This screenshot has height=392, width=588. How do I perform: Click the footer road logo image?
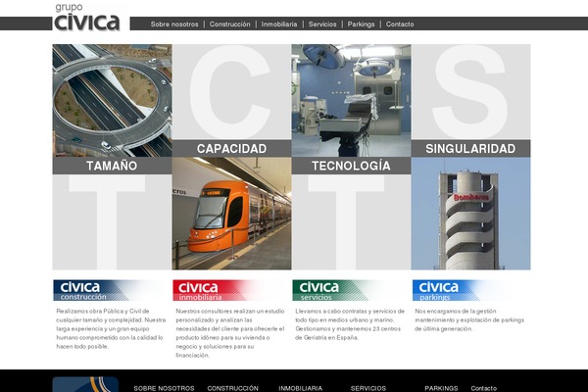[85, 384]
